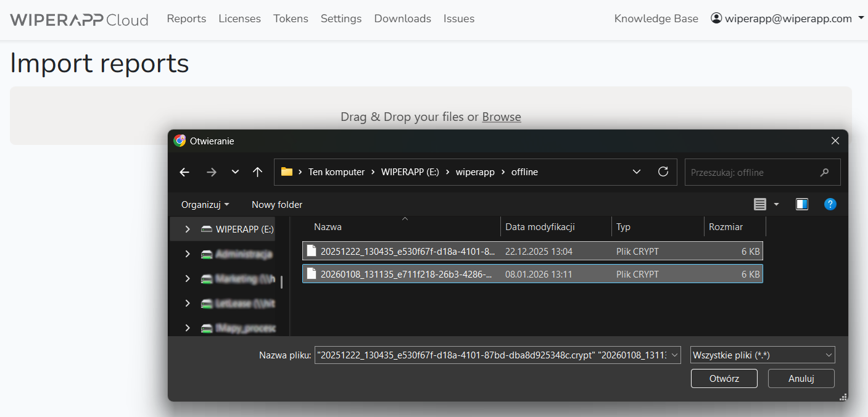Expand the address path history chevron
The image size is (868, 417).
click(637, 172)
